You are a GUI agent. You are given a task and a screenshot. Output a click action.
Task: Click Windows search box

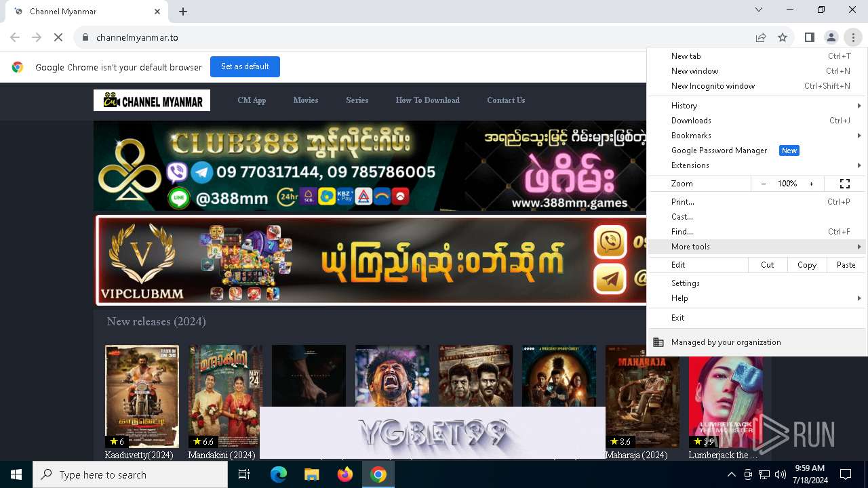(x=130, y=474)
